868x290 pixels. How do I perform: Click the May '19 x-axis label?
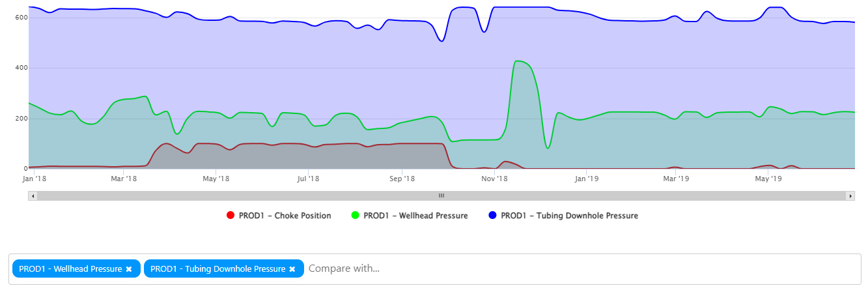(x=768, y=178)
